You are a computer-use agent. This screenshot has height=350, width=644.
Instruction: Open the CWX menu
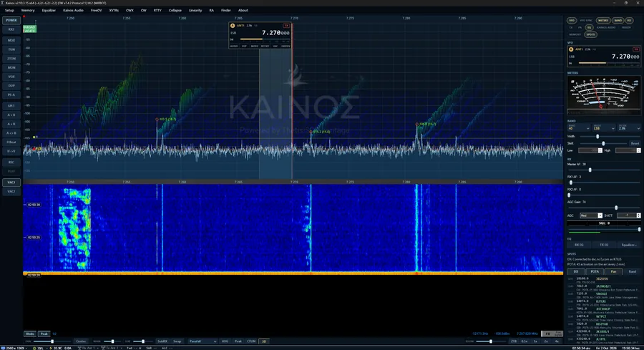pyautogui.click(x=130, y=10)
